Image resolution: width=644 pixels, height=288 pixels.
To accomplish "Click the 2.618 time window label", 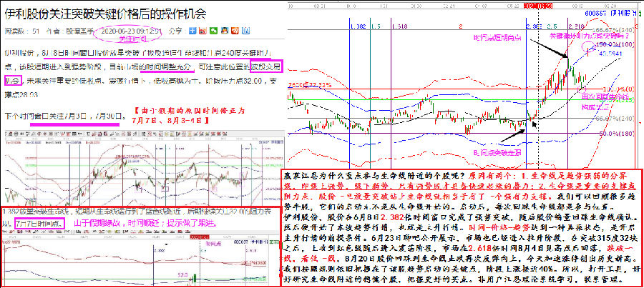I will tap(577, 26).
